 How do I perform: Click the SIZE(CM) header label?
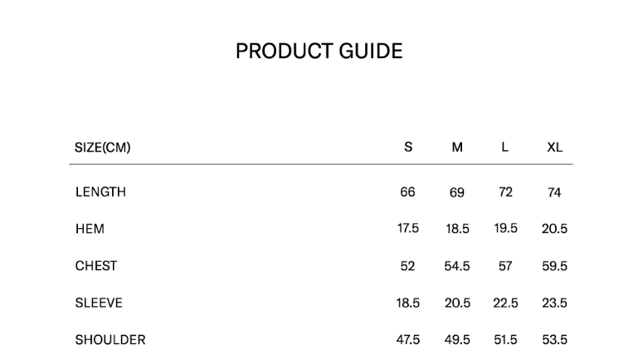click(103, 148)
